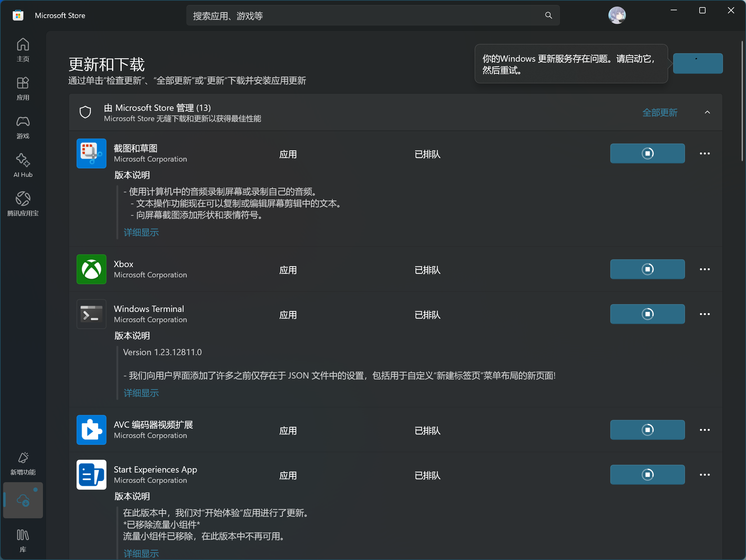
Task: Click the search magnifier icon
Action: (548, 16)
